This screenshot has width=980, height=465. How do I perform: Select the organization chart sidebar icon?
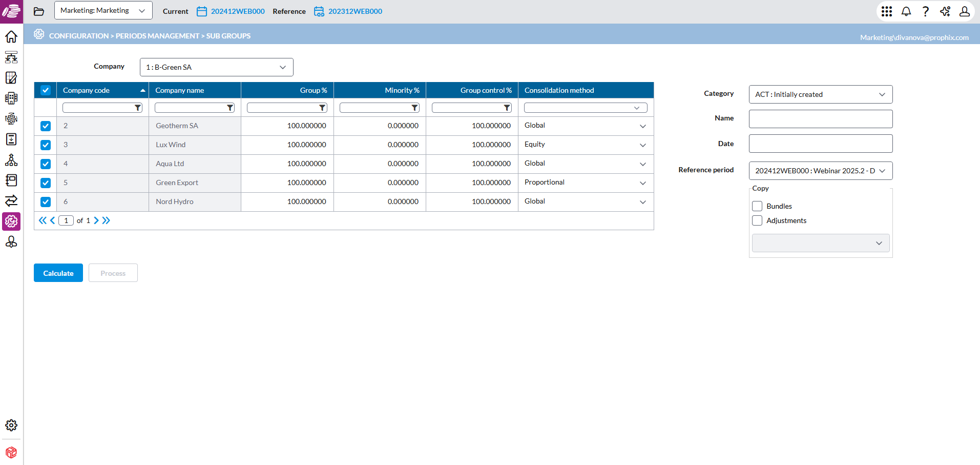pyautogui.click(x=11, y=160)
